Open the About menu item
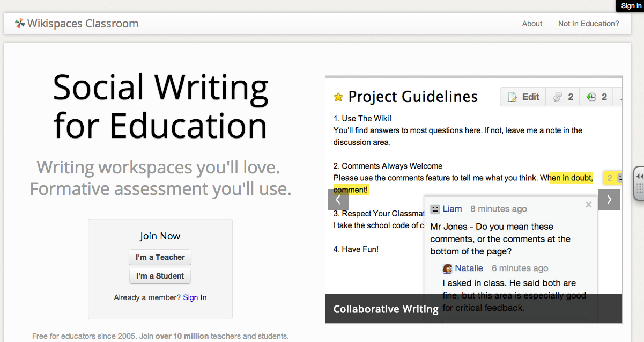 click(x=532, y=24)
